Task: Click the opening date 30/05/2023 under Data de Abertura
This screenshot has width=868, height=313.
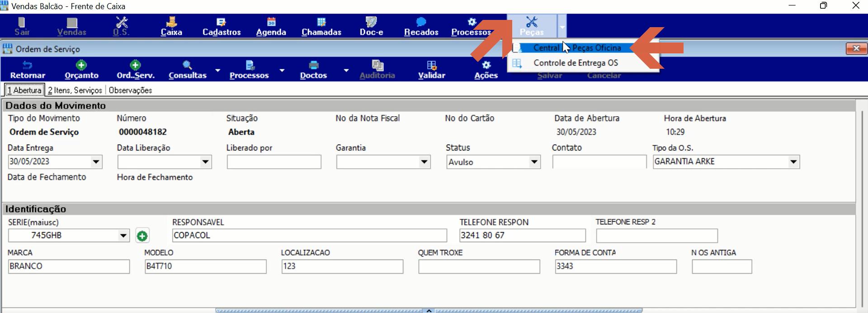Action: point(576,132)
